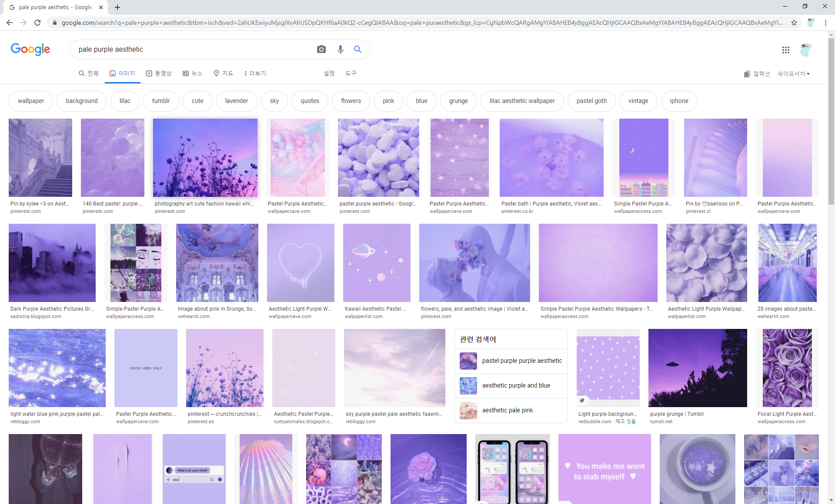The width and height of the screenshot is (835, 504).
Task: Switch to the 뉴스 tab
Action: (x=193, y=73)
